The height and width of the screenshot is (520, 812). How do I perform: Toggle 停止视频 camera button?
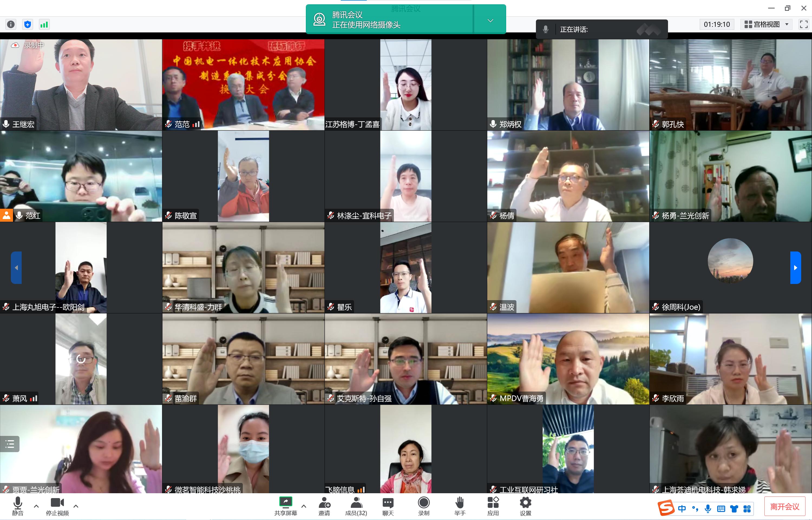click(57, 506)
